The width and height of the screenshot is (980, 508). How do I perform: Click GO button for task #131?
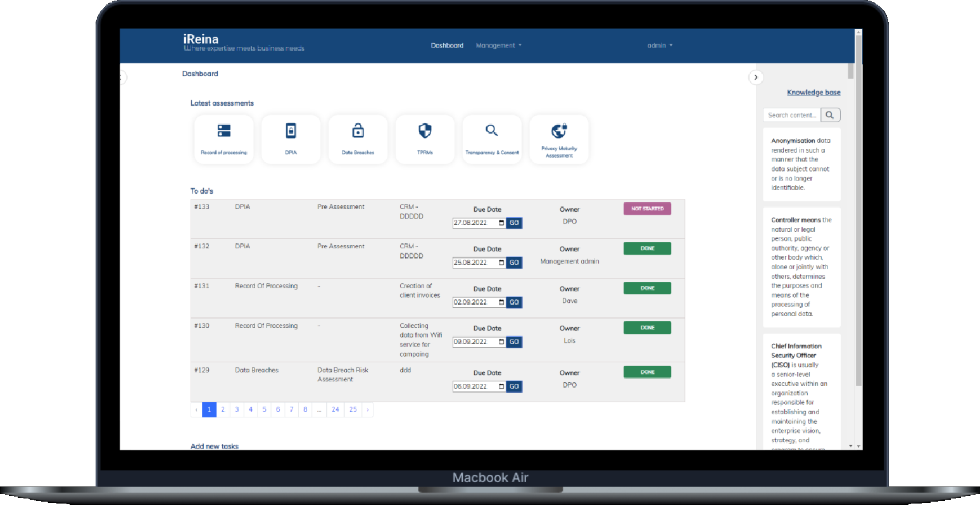tap(514, 302)
